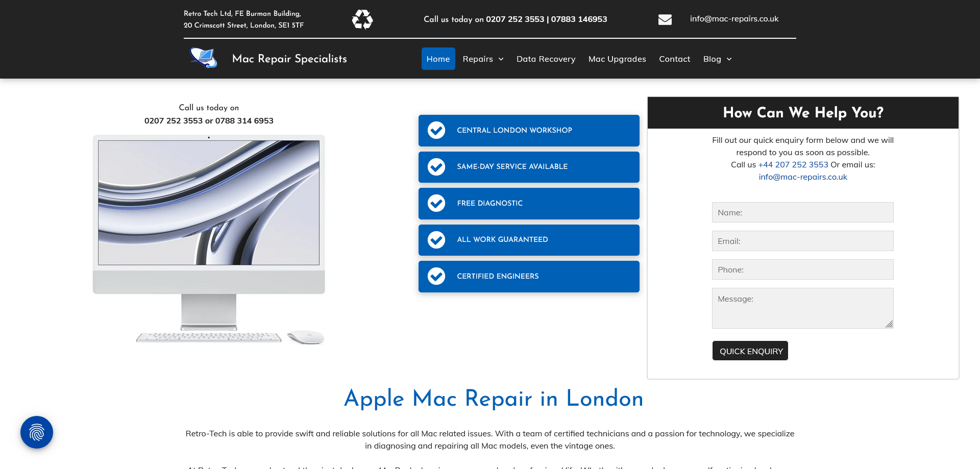980x469 pixels.
Task: Open the Data Recovery page
Action: [x=546, y=59]
